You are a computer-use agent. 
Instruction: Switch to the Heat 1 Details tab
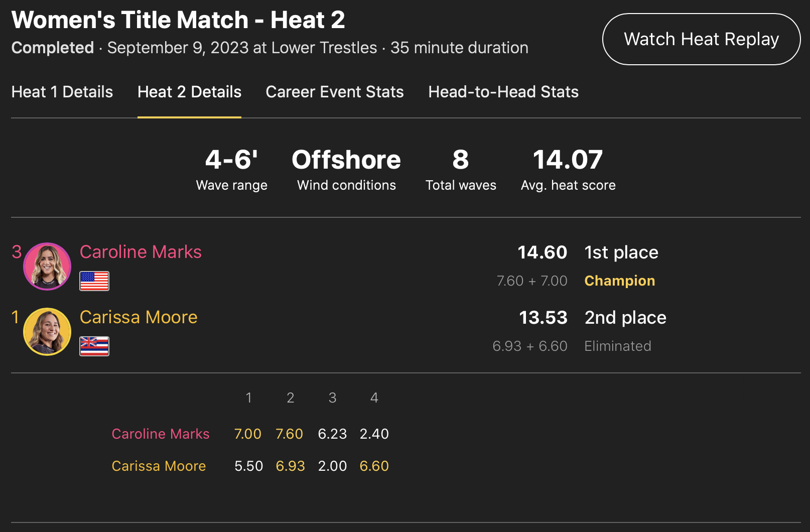[x=62, y=92]
